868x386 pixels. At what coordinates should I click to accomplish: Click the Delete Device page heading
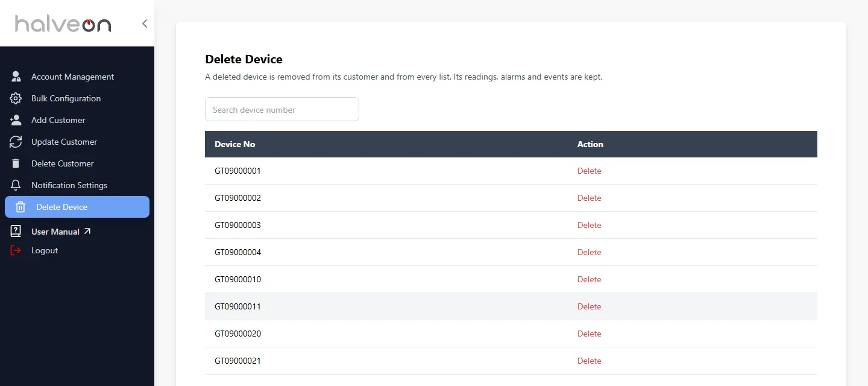(x=244, y=59)
